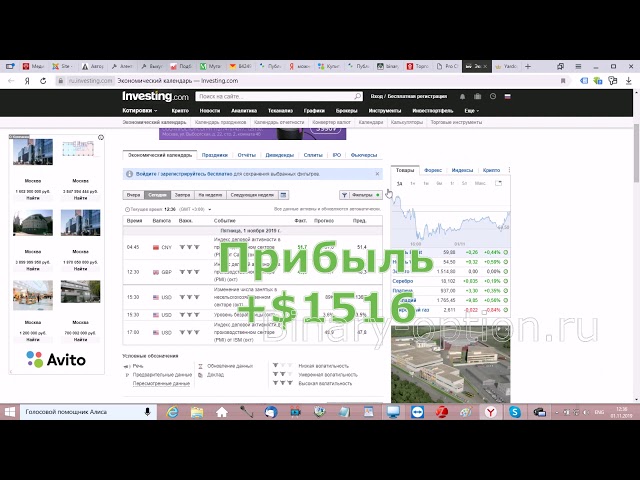Expand the GMT time zone selector

(198, 209)
